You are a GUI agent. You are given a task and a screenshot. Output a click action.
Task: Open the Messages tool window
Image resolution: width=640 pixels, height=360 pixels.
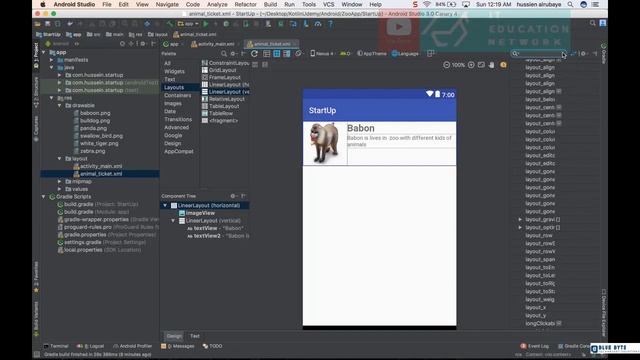[x=178, y=346]
